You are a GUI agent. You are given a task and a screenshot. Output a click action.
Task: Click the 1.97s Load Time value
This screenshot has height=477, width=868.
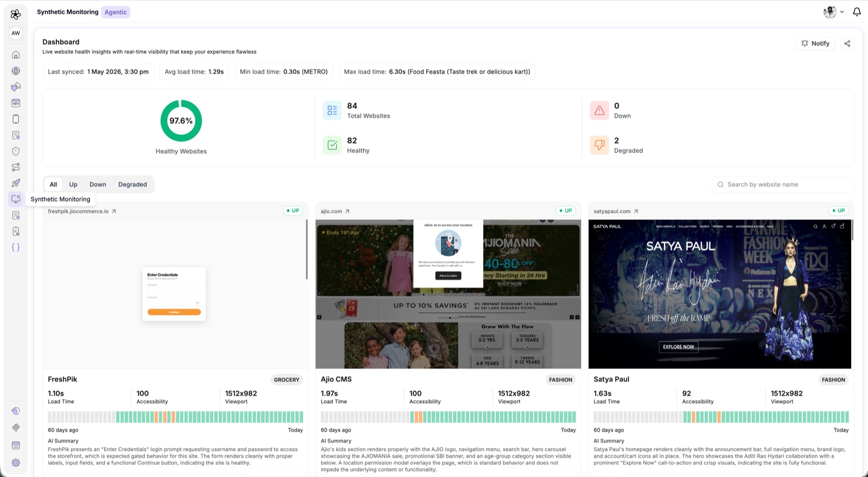point(329,393)
